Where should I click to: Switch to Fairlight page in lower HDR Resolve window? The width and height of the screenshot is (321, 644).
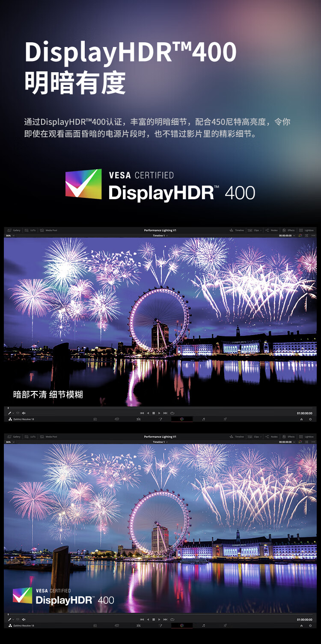point(204,626)
